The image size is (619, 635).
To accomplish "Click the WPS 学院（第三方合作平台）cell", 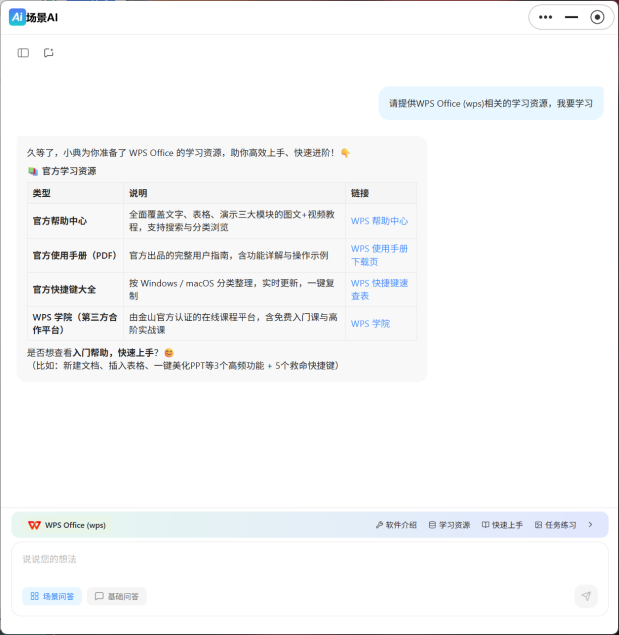I will click(75, 324).
